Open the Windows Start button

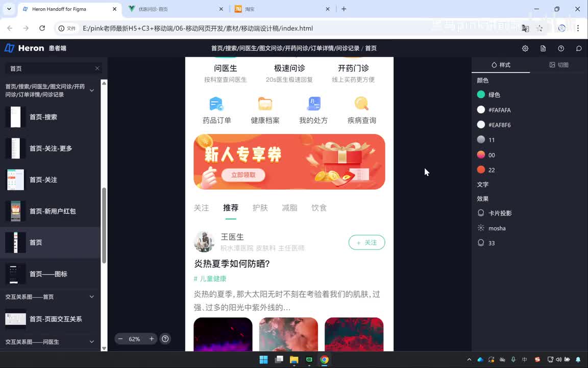pos(263,359)
